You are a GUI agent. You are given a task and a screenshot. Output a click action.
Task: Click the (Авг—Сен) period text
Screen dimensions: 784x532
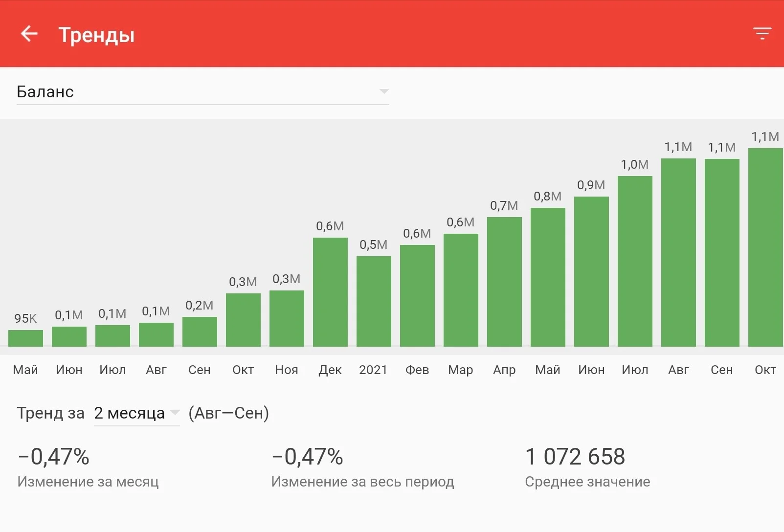tap(229, 413)
